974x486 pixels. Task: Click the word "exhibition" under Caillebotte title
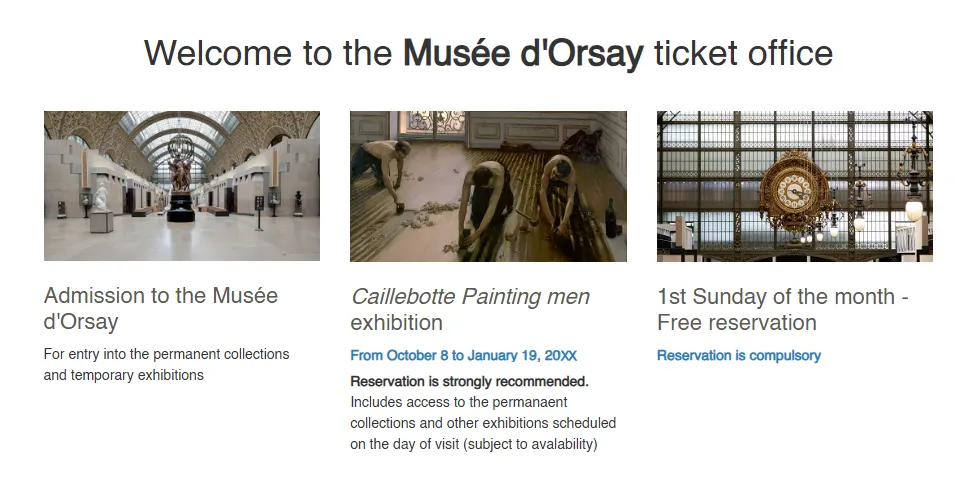coord(396,323)
